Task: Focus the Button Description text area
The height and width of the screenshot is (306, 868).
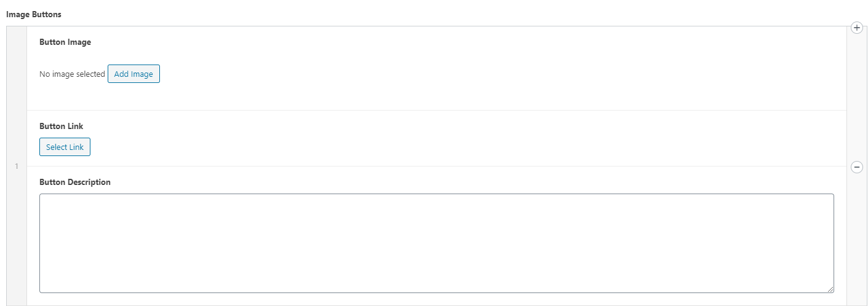Action: click(436, 243)
